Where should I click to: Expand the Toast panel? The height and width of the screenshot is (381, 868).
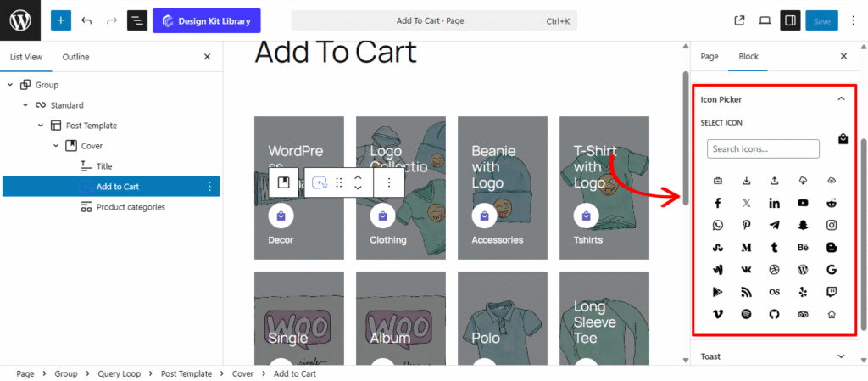[x=841, y=356]
